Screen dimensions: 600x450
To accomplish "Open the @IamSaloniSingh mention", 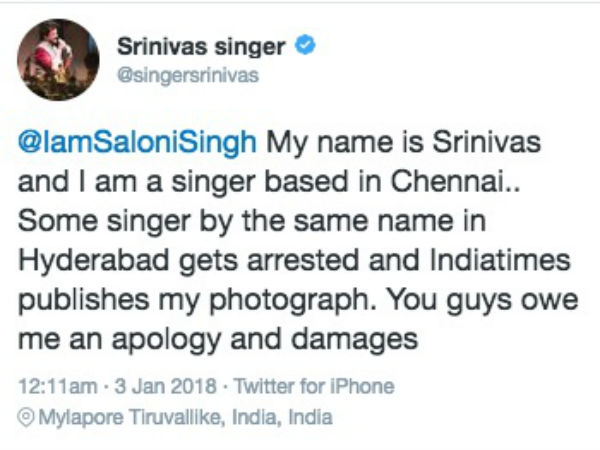I will tap(137, 142).
